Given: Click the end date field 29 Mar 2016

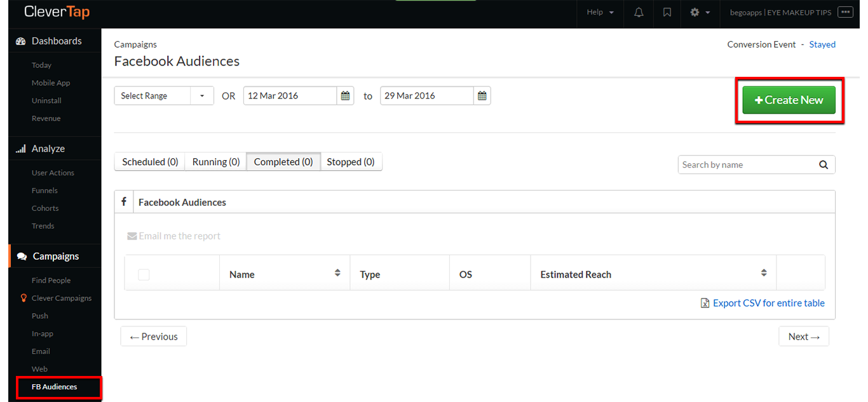Looking at the screenshot, I should tap(427, 96).
